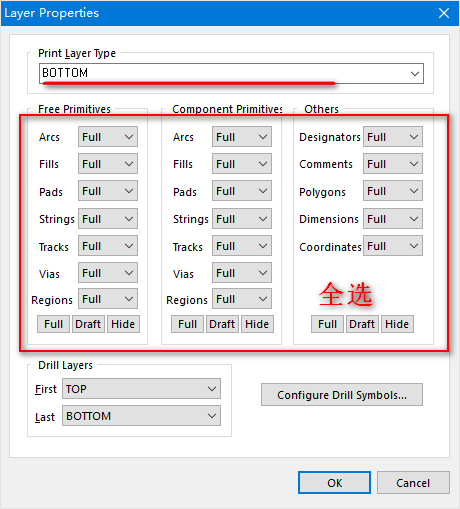Image resolution: width=460 pixels, height=509 pixels.
Task: Click Configure Drill Symbols button
Action: coord(342,395)
